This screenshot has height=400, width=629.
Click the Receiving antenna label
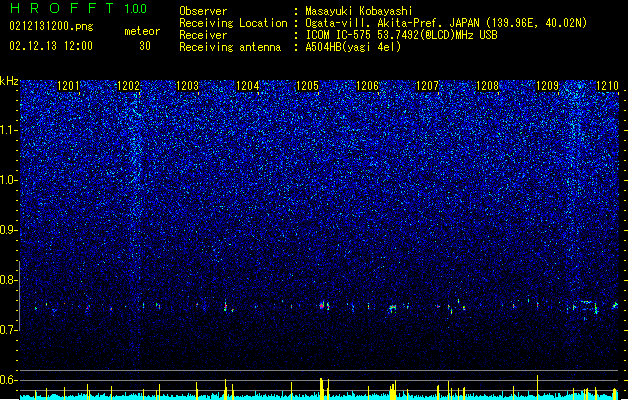(230, 47)
